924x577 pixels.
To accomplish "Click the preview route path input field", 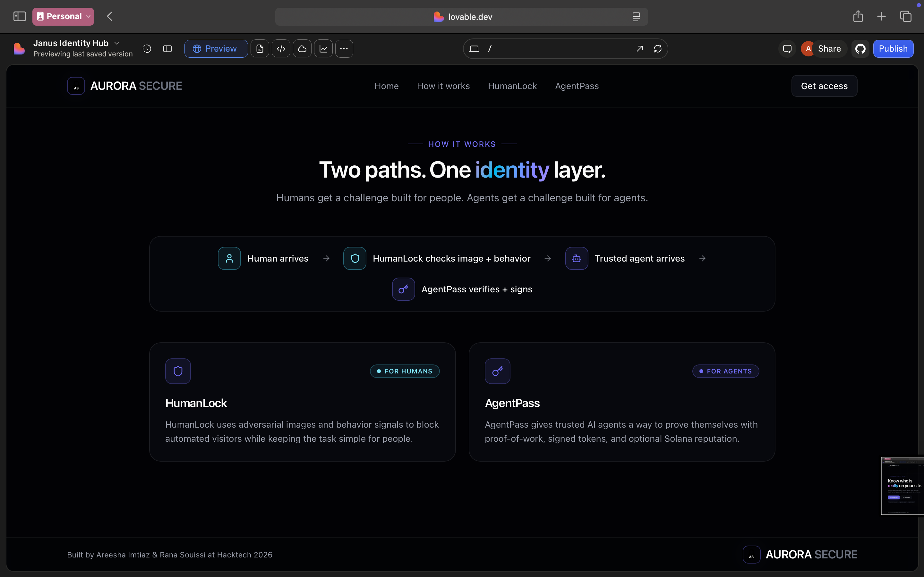I will 558,49.
